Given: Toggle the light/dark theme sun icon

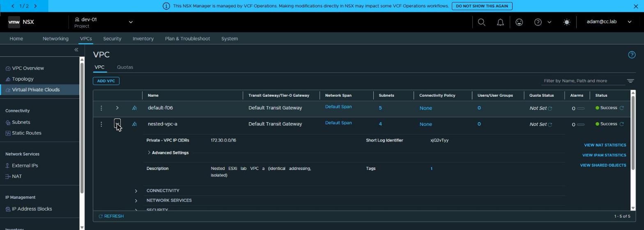Looking at the screenshot, I should coord(567,22).
